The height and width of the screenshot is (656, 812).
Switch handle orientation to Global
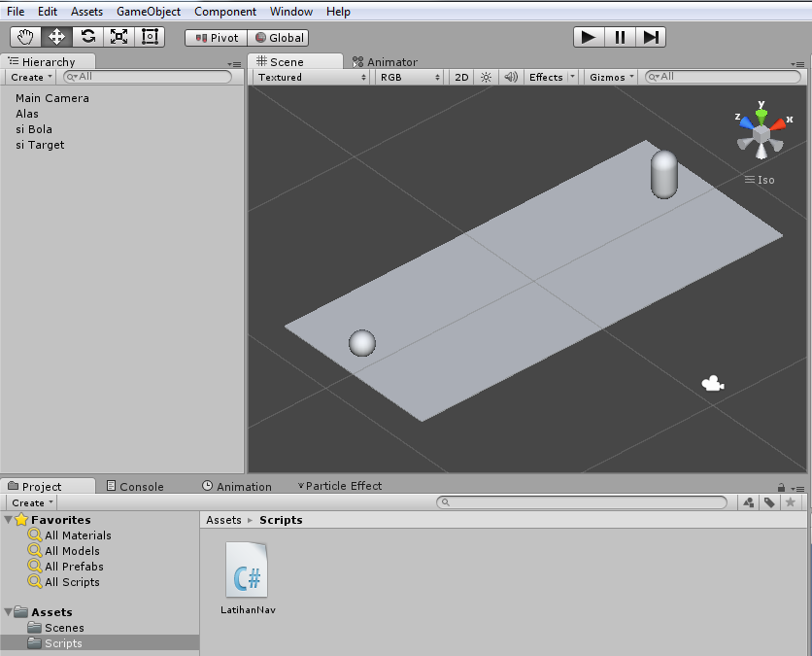pos(276,37)
